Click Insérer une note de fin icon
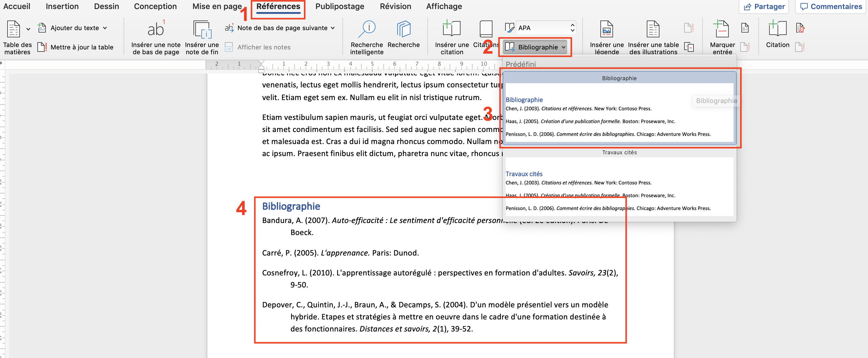Screen dimensions: 868x358 click(202, 29)
